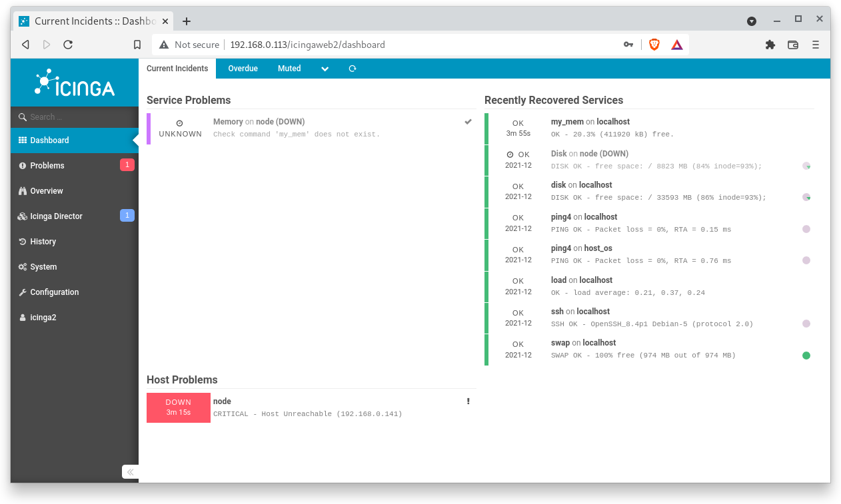Open Icinga Director from the sidebar
This screenshot has height=504, width=841.
[56, 216]
